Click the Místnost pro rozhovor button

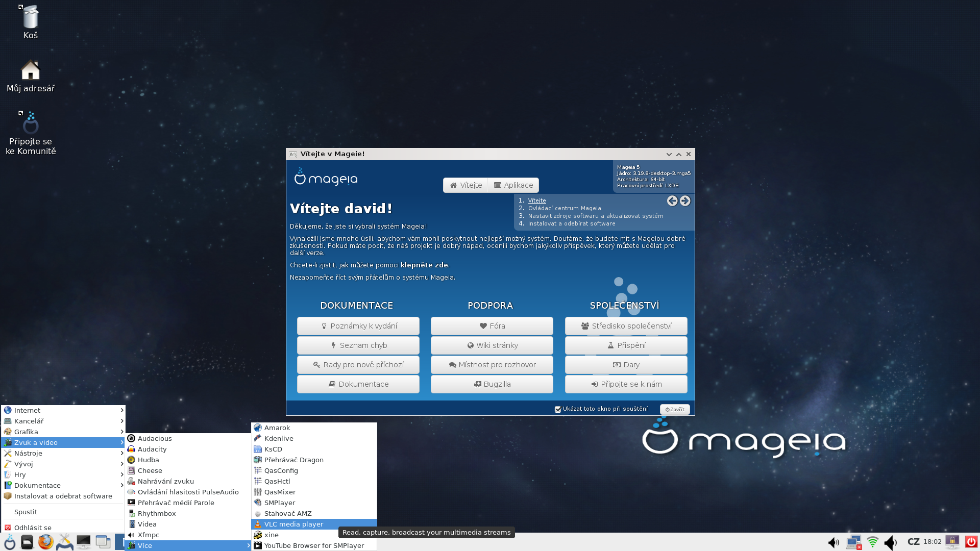[x=492, y=365]
